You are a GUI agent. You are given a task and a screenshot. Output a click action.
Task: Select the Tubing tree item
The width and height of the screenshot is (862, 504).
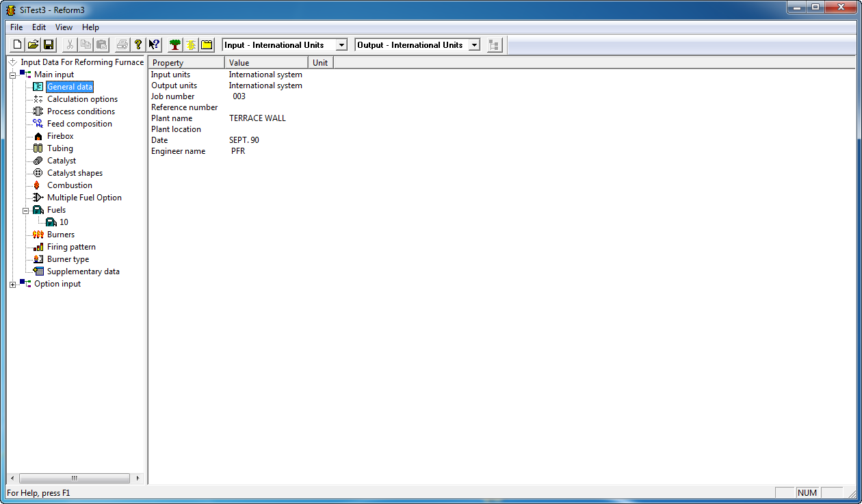pyautogui.click(x=60, y=148)
